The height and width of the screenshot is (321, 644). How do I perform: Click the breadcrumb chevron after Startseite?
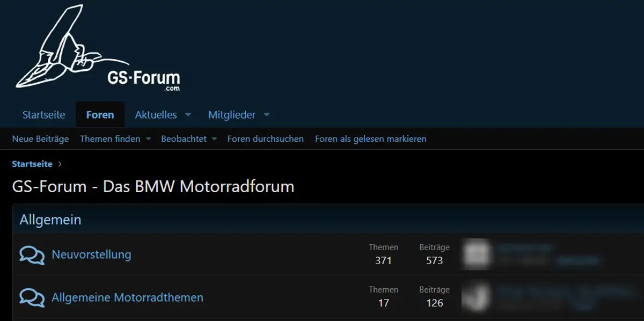tap(60, 164)
